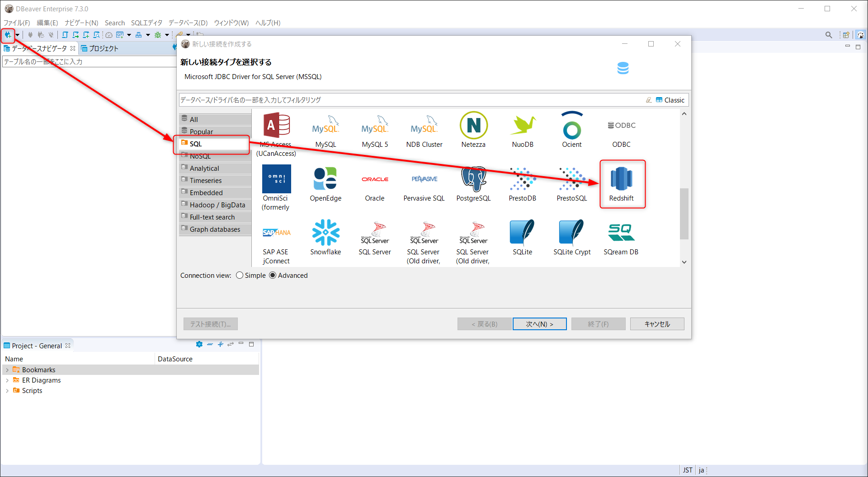Expand the ER Diagrams tree node

tap(7, 380)
